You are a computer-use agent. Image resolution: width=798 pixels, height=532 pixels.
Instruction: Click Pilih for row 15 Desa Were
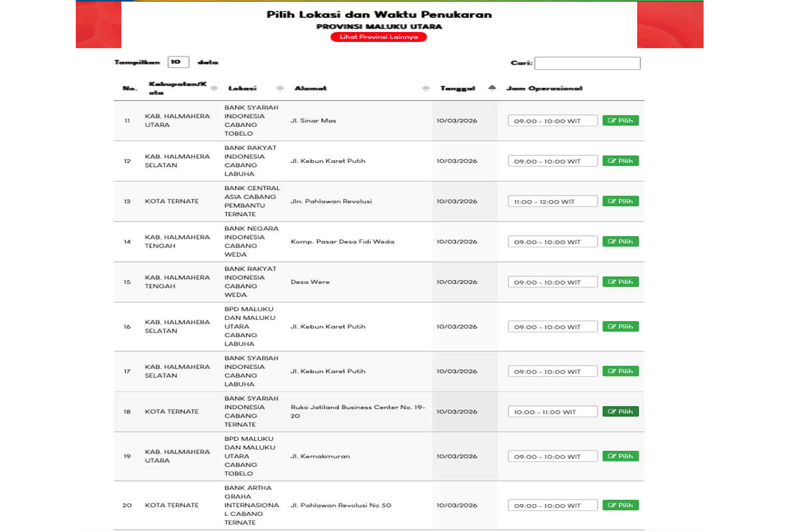620,282
